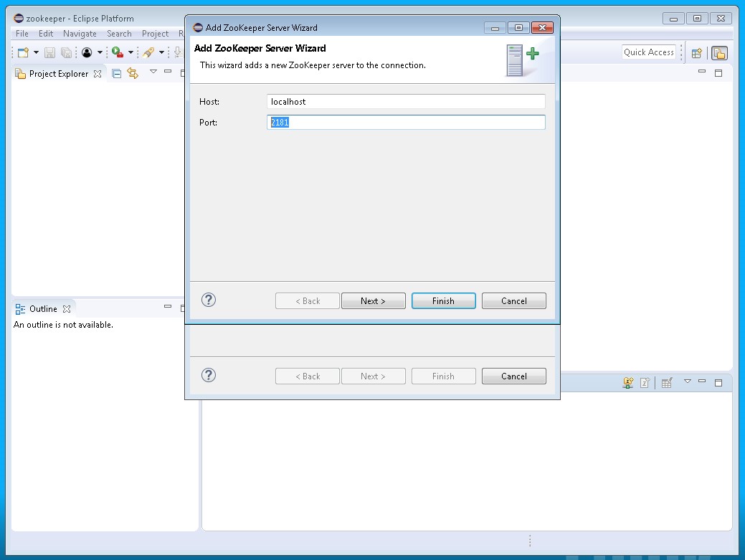Click Next in the ZooKeeper Server Wizard

pos(373,301)
